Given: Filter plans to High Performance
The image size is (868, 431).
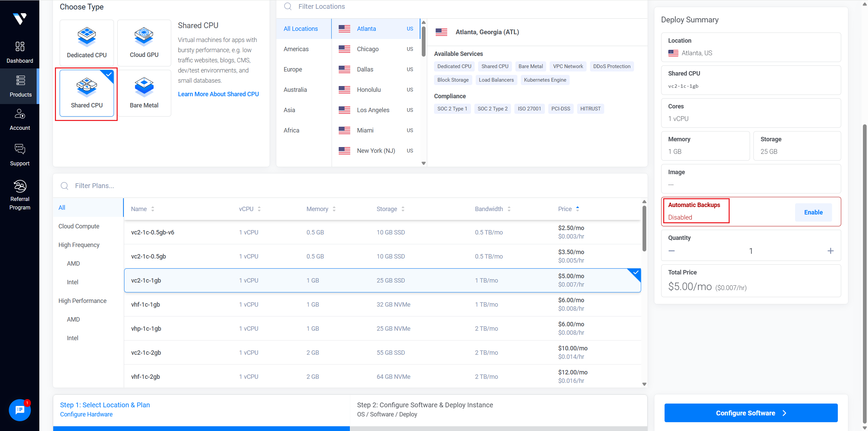Looking at the screenshot, I should coord(88,301).
